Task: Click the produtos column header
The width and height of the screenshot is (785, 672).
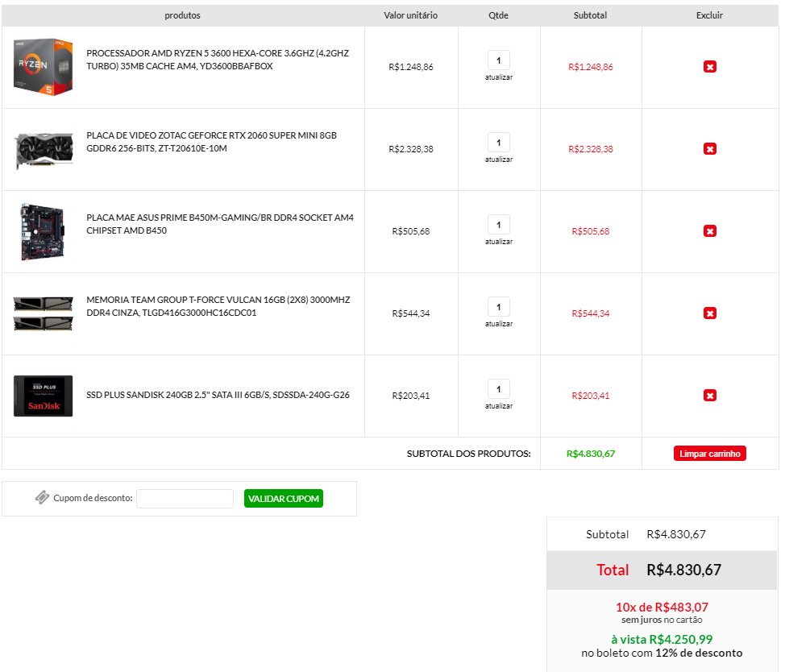Action: tap(182, 15)
